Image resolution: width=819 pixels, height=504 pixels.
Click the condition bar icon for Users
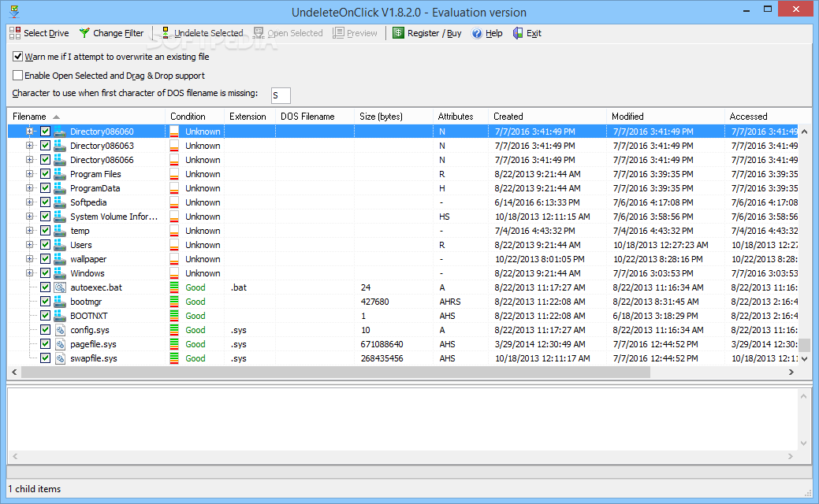[174, 245]
